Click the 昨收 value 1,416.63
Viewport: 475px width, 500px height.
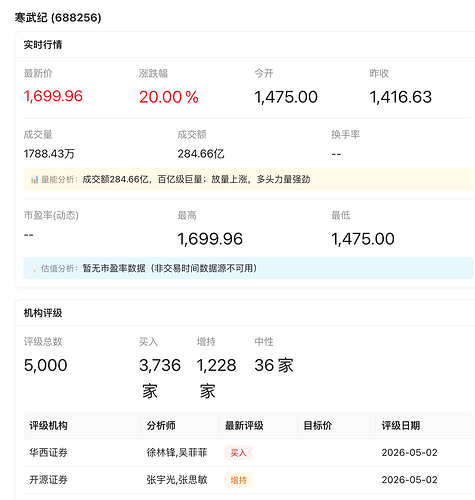[401, 97]
